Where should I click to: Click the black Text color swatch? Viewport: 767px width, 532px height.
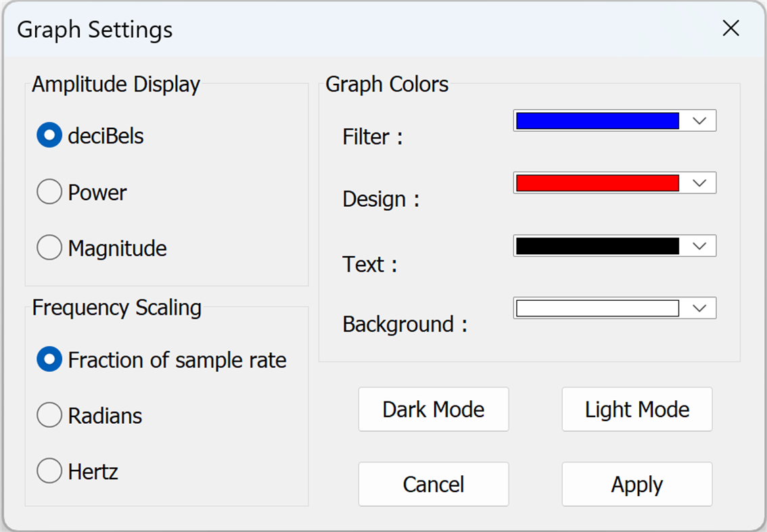pyautogui.click(x=597, y=246)
